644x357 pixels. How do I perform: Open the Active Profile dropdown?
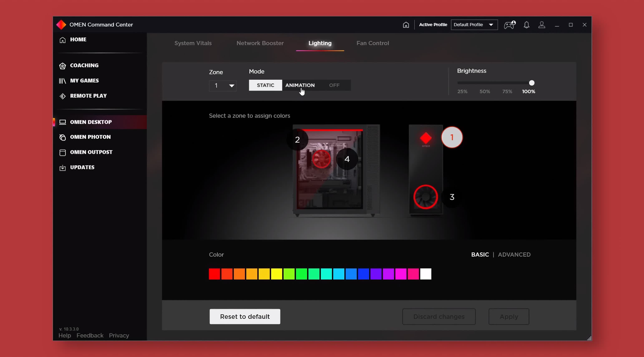(x=474, y=25)
